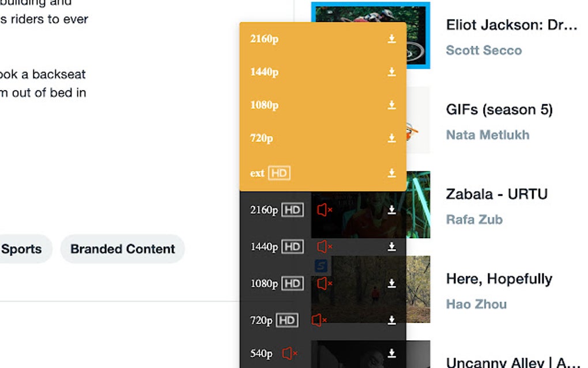Select the 1080p option in orange list

tap(265, 105)
